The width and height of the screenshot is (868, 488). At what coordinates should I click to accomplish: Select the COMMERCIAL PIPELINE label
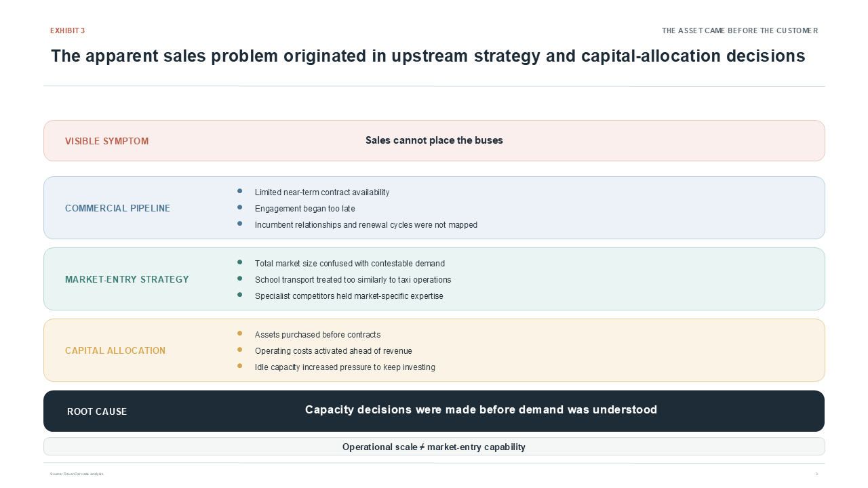point(117,209)
